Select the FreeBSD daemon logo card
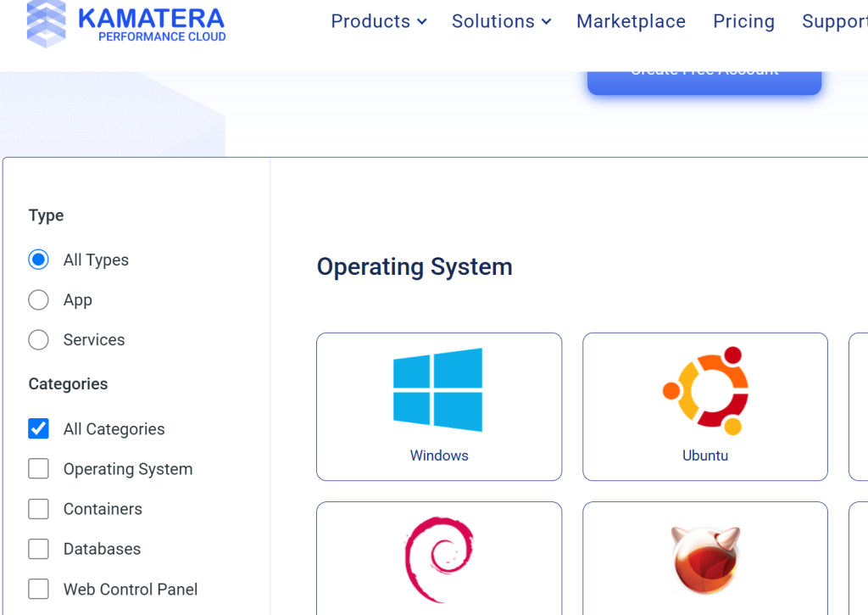 [705, 558]
